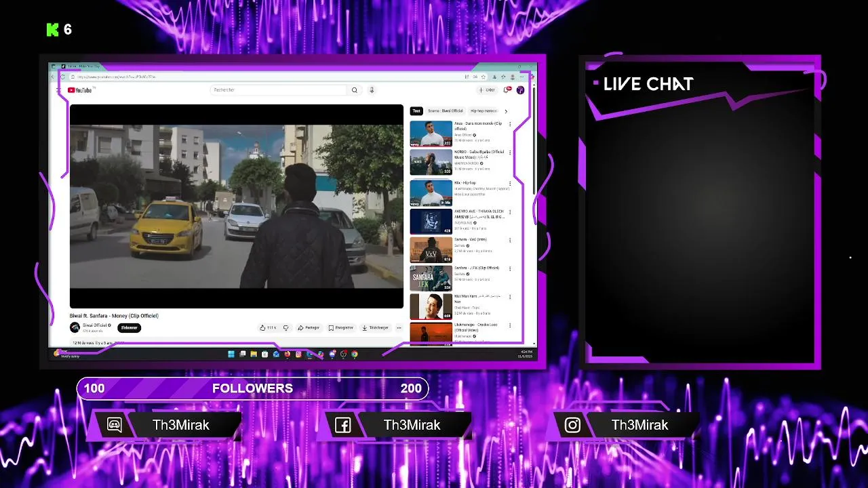Start voice search with the microphone icon
The width and height of the screenshot is (868, 488).
click(372, 90)
